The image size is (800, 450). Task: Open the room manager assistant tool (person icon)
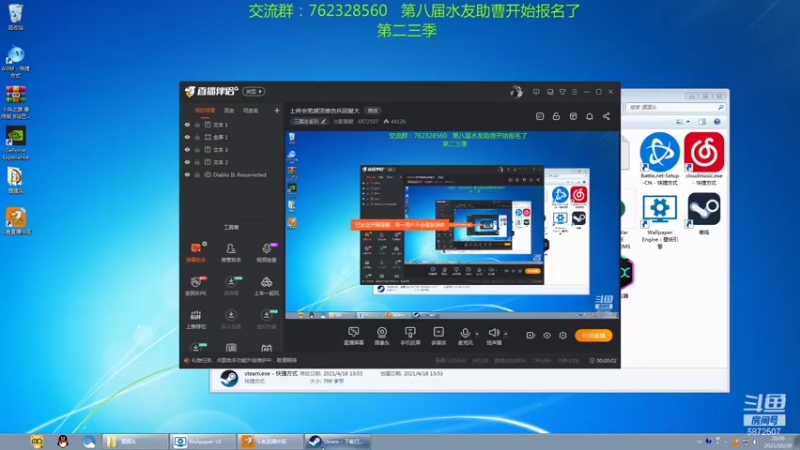[231, 253]
